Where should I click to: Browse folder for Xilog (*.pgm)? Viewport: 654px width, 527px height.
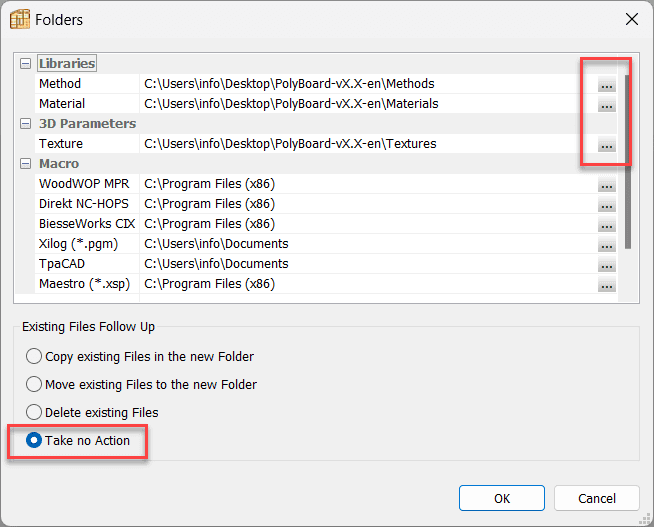(x=607, y=244)
